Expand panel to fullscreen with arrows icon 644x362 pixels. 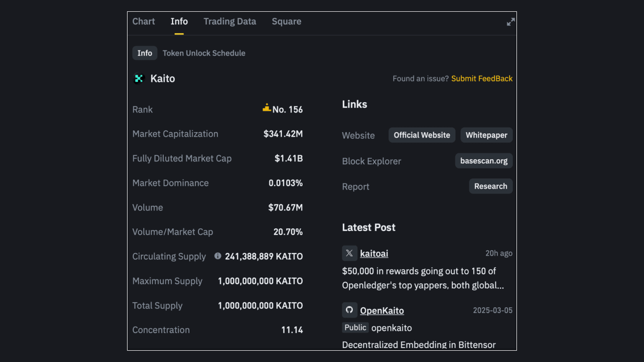click(x=511, y=22)
